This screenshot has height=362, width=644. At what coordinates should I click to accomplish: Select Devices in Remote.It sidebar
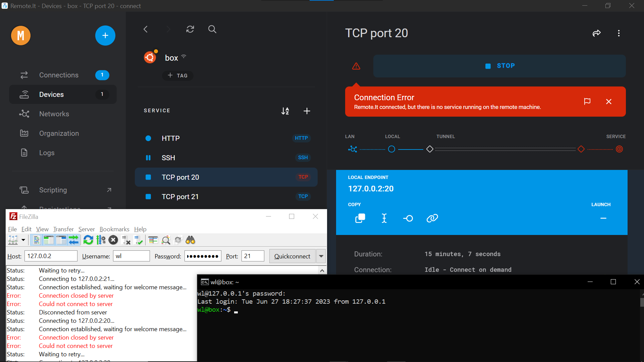[63, 95]
